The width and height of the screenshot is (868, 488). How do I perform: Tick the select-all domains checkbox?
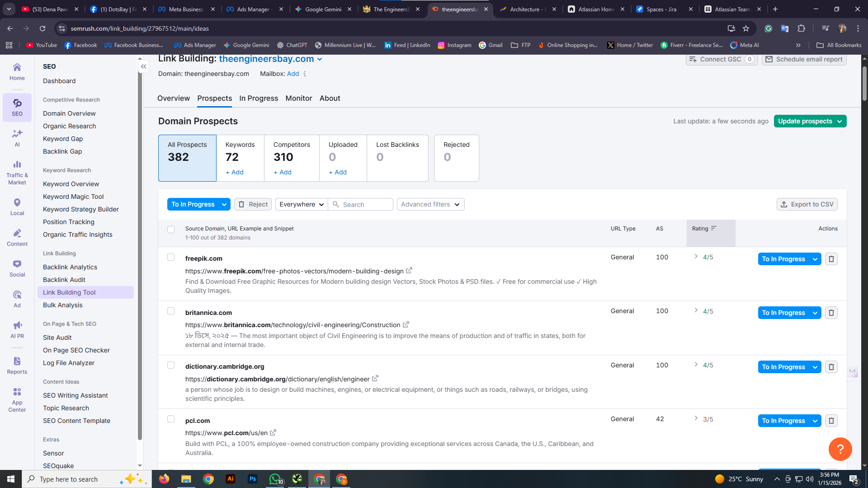pyautogui.click(x=171, y=230)
